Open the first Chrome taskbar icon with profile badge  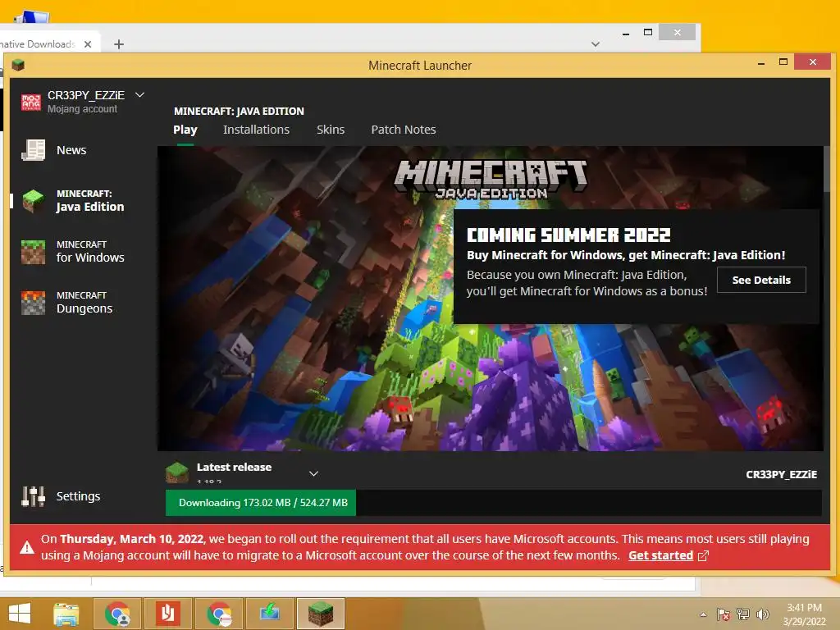click(118, 614)
